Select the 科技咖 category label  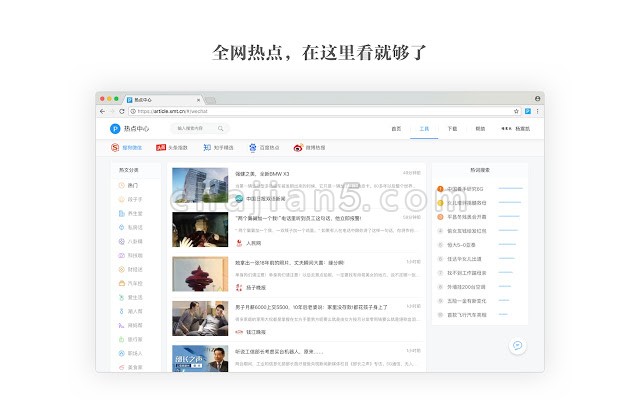coord(135,255)
